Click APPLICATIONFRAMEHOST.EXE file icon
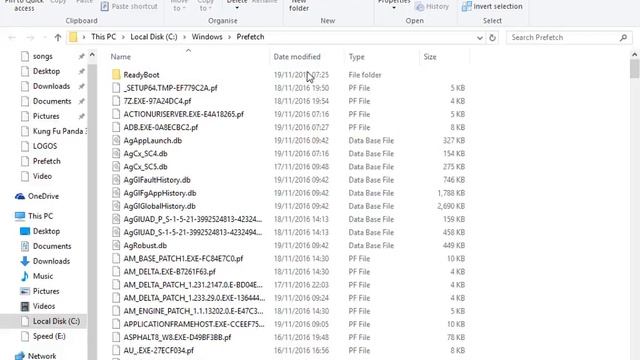Screen dimensions: 640x360 (116, 324)
